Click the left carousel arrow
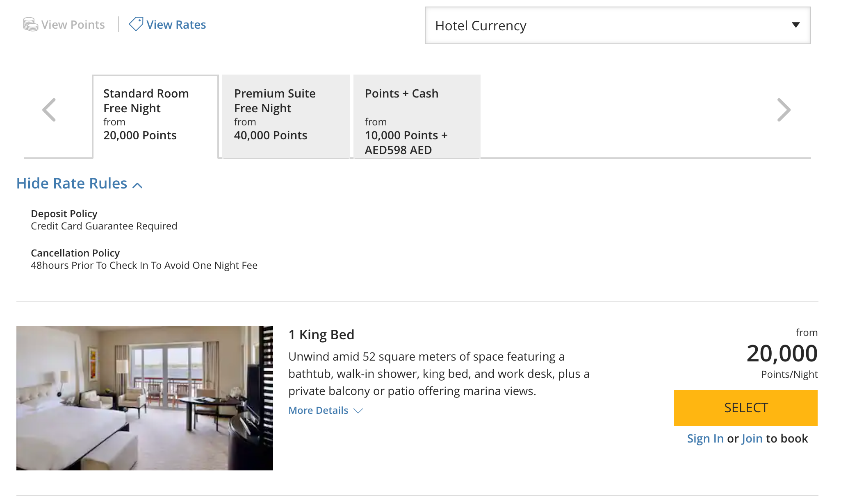The height and width of the screenshot is (504, 857). pos(49,110)
